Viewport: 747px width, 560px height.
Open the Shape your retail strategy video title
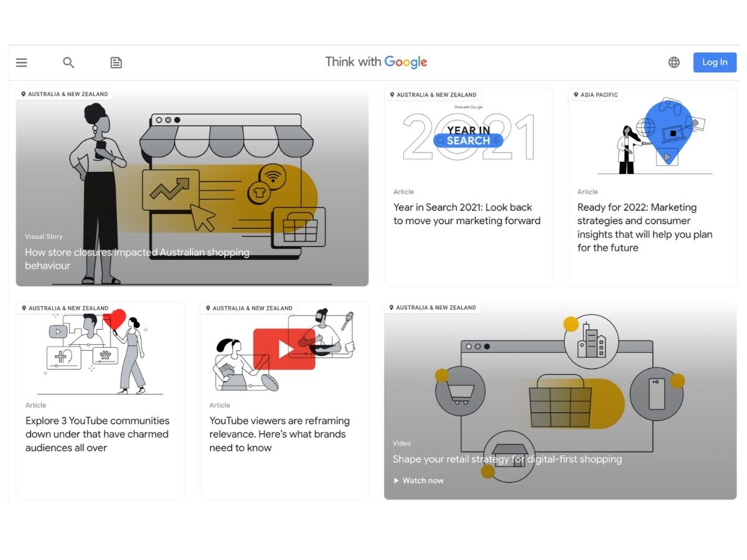click(x=507, y=459)
